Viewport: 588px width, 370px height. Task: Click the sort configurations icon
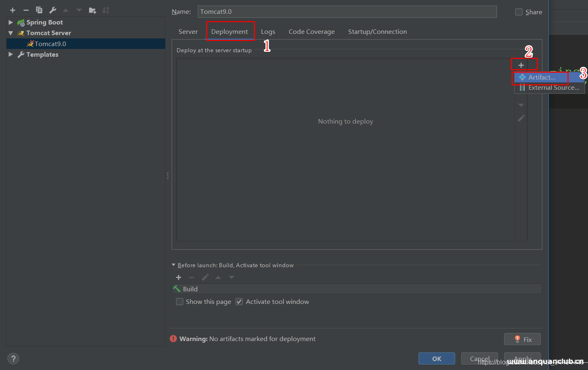pyautogui.click(x=106, y=10)
